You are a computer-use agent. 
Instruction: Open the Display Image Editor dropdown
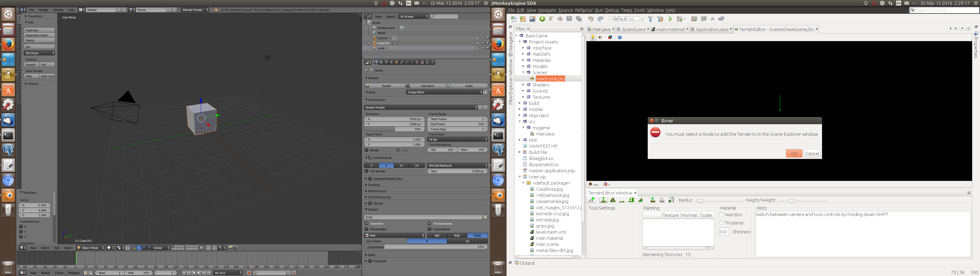(444, 92)
